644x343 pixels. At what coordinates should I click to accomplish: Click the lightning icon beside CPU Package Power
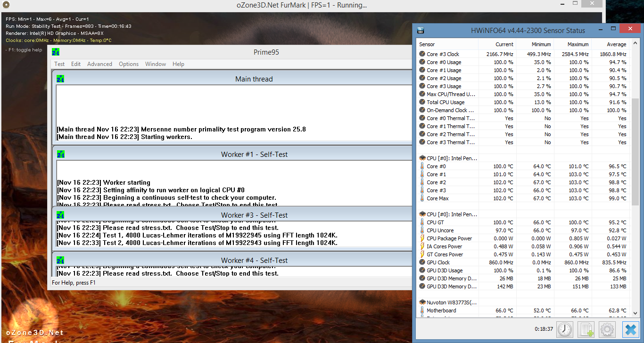[422, 238]
